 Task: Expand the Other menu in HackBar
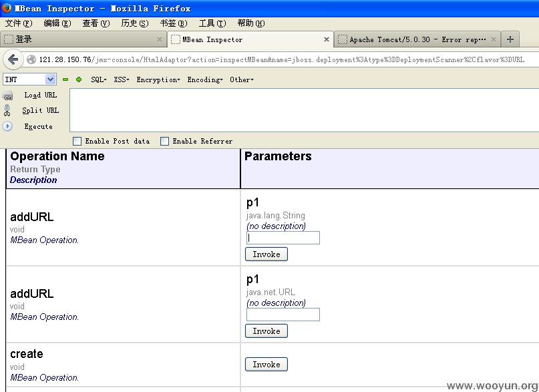point(241,79)
